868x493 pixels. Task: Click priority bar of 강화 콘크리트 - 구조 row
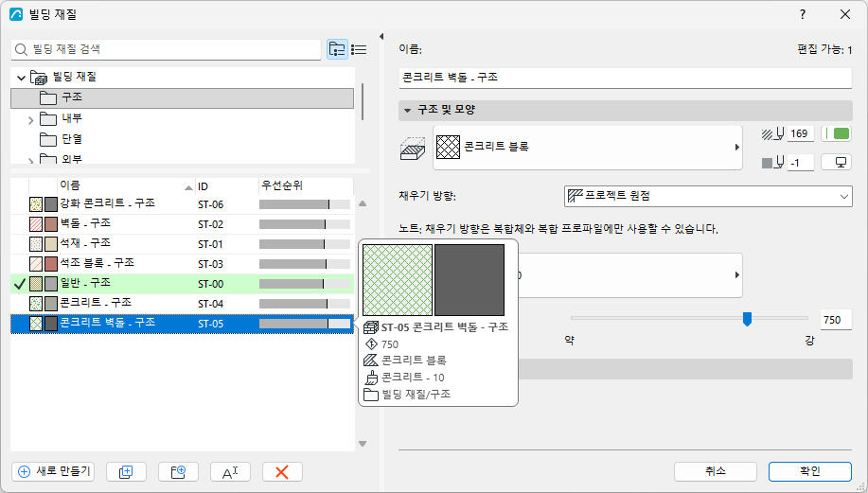pos(305,204)
